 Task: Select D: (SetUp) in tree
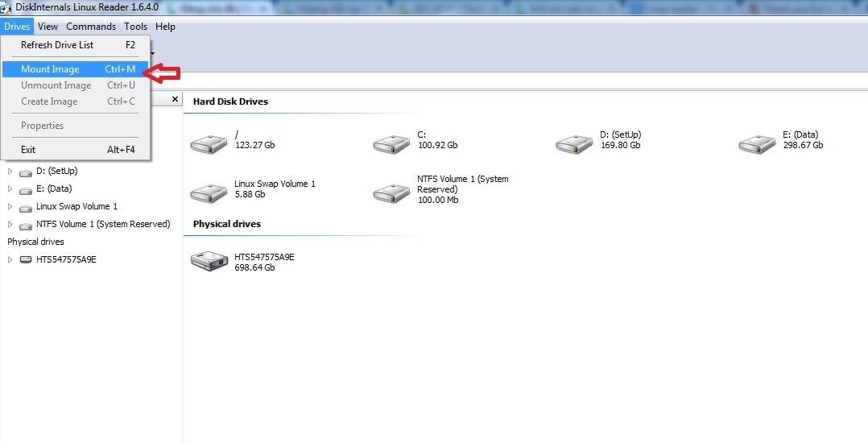click(56, 171)
